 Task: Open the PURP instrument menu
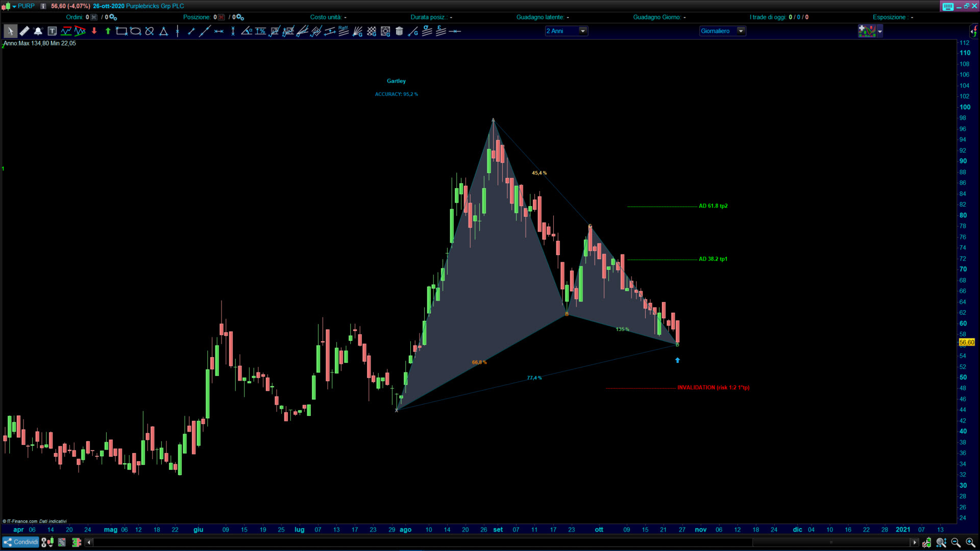coord(26,6)
